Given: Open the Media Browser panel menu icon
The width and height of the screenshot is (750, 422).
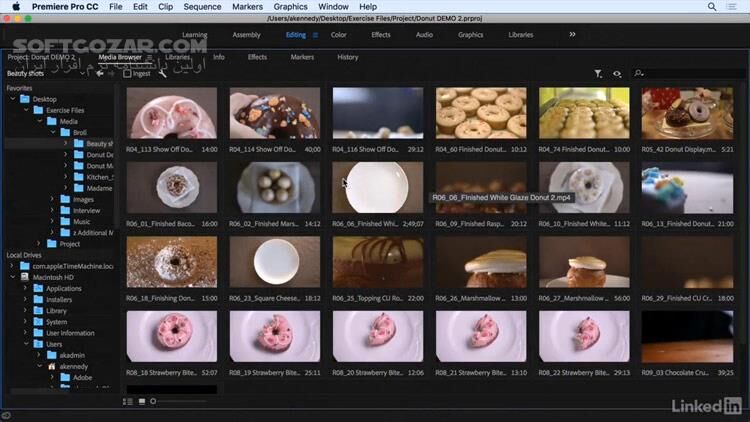Looking at the screenshot, I should pyautogui.click(x=149, y=57).
